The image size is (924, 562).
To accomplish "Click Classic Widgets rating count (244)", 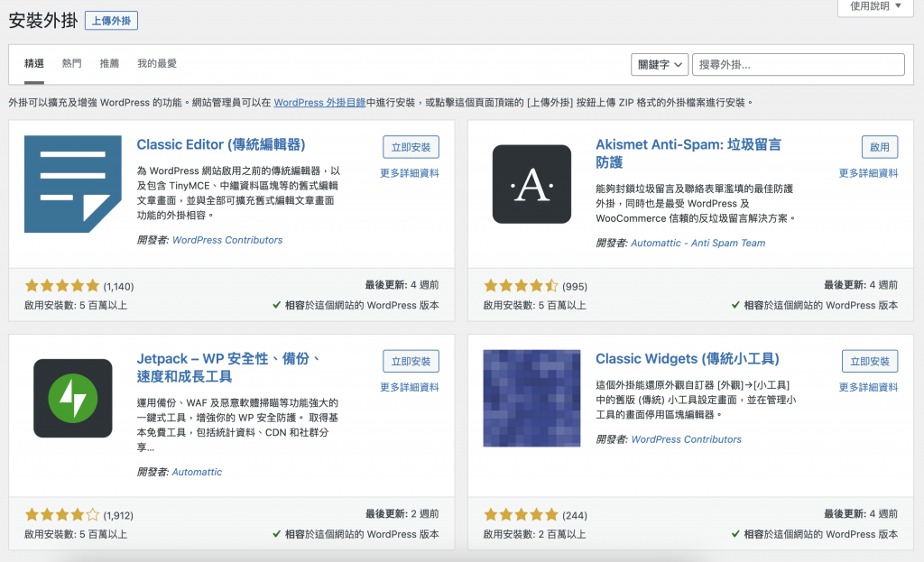I will (x=575, y=516).
